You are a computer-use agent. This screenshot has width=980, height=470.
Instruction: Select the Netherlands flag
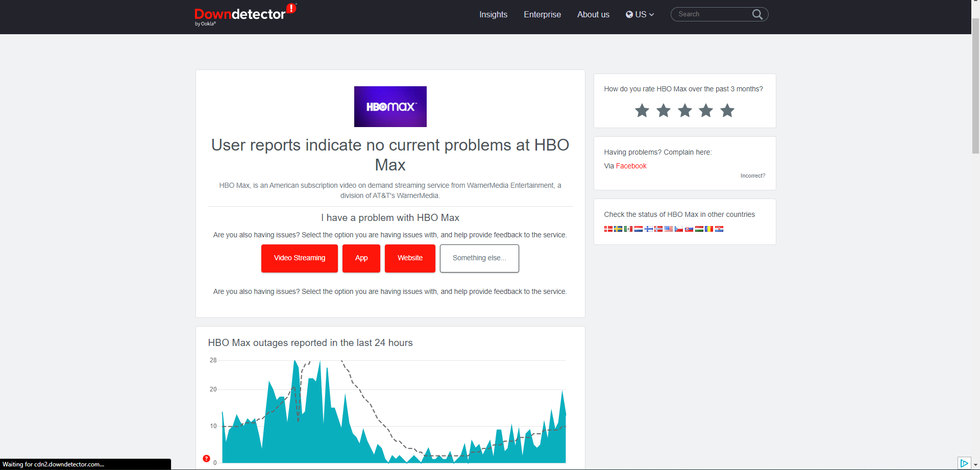639,229
